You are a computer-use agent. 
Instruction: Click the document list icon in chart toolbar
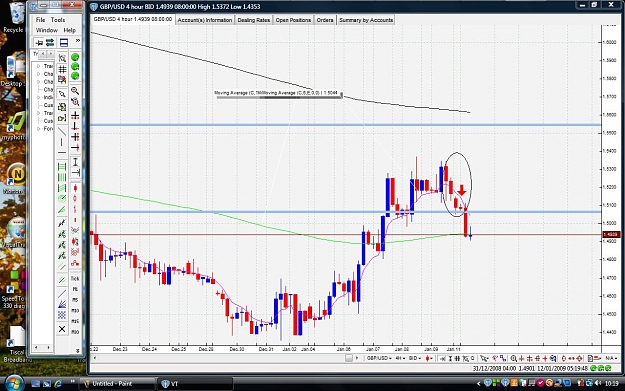click(x=591, y=358)
